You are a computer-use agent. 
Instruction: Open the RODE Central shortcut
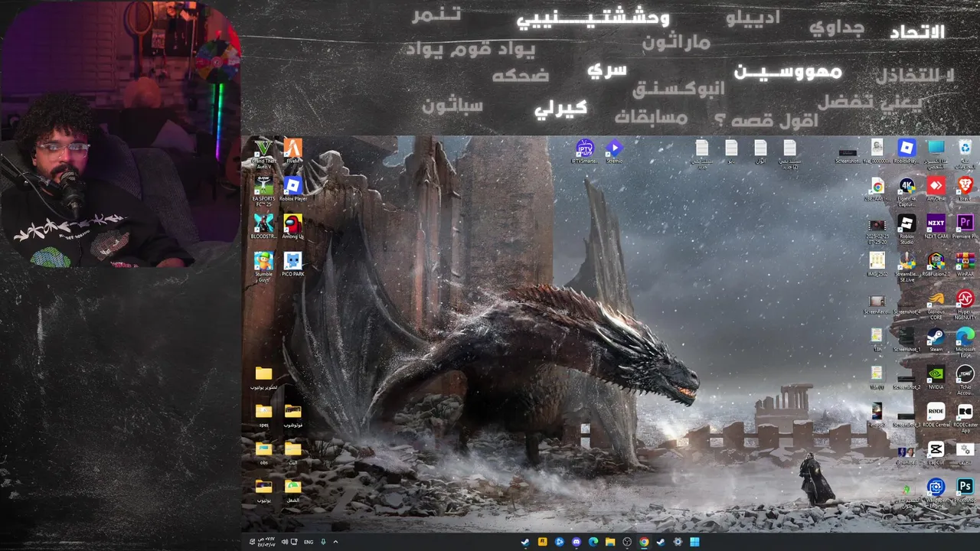coord(936,415)
